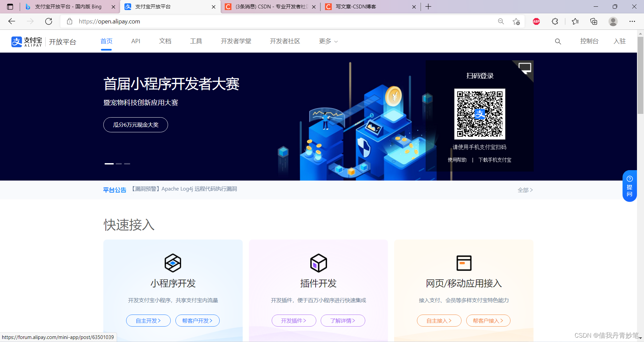This screenshot has height=342, width=644.
Task: Click the 自主开发 button
Action: pos(148,321)
